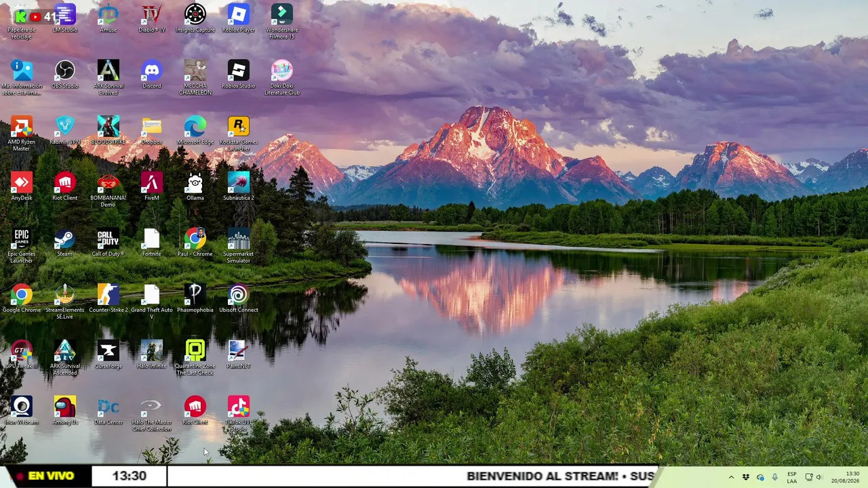Select the GPU Tweak III icon

click(22, 355)
